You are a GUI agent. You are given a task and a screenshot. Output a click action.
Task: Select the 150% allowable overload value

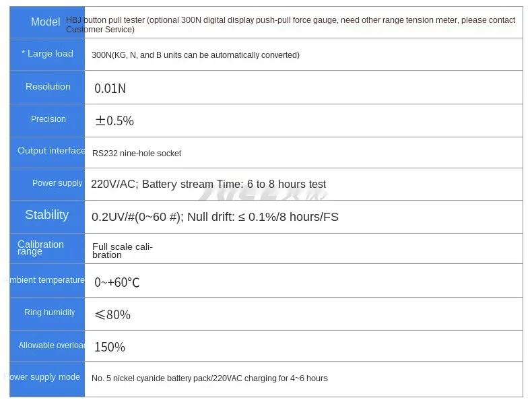tap(110, 347)
